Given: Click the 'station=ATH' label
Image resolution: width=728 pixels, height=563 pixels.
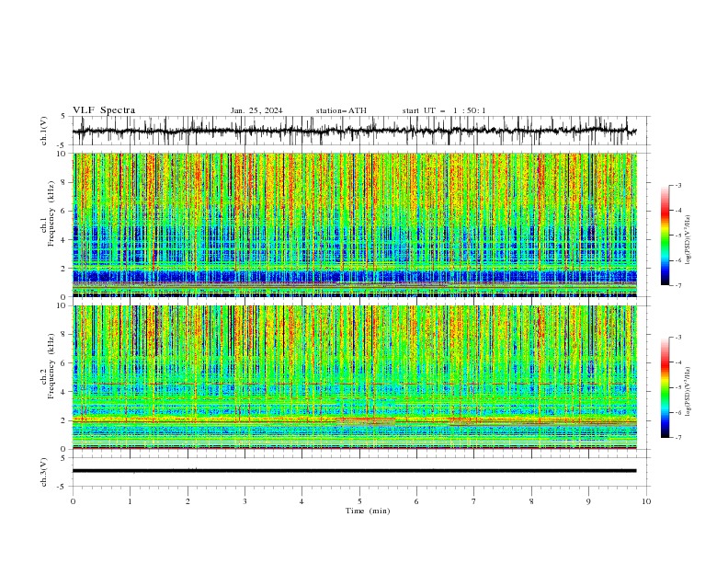Looking at the screenshot, I should [x=341, y=110].
